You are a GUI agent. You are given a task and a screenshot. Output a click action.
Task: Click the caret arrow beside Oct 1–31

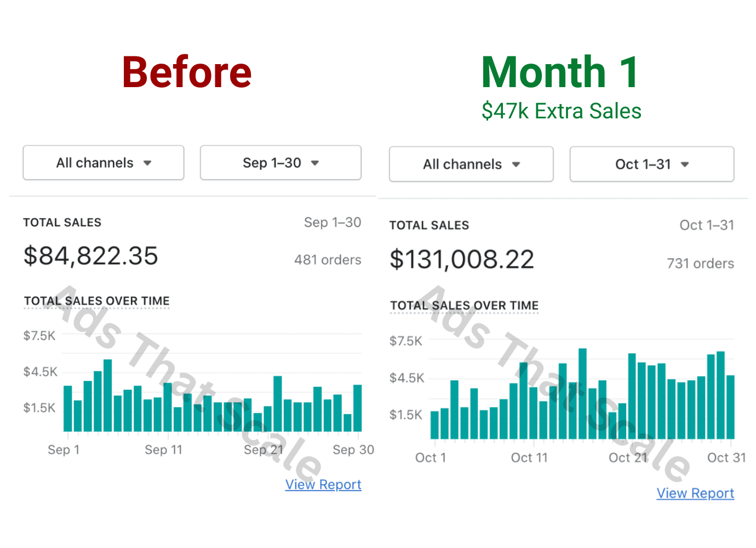(685, 164)
